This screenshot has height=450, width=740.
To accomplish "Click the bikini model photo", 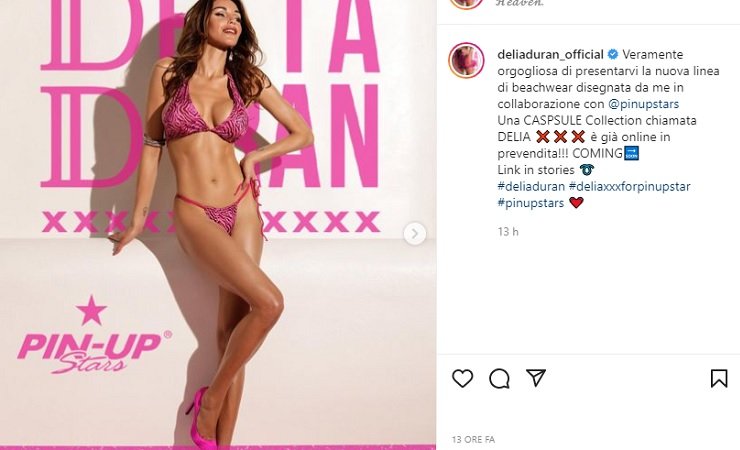I will click(x=218, y=225).
